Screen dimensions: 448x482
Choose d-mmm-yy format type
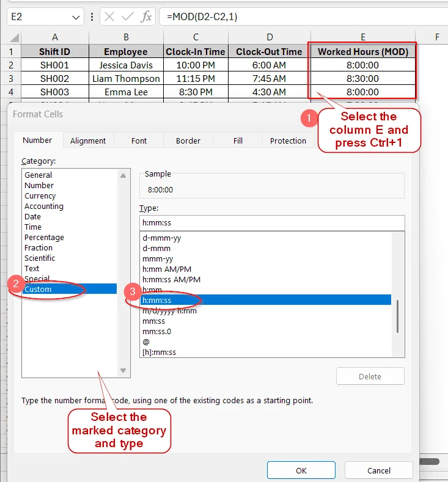click(266, 238)
